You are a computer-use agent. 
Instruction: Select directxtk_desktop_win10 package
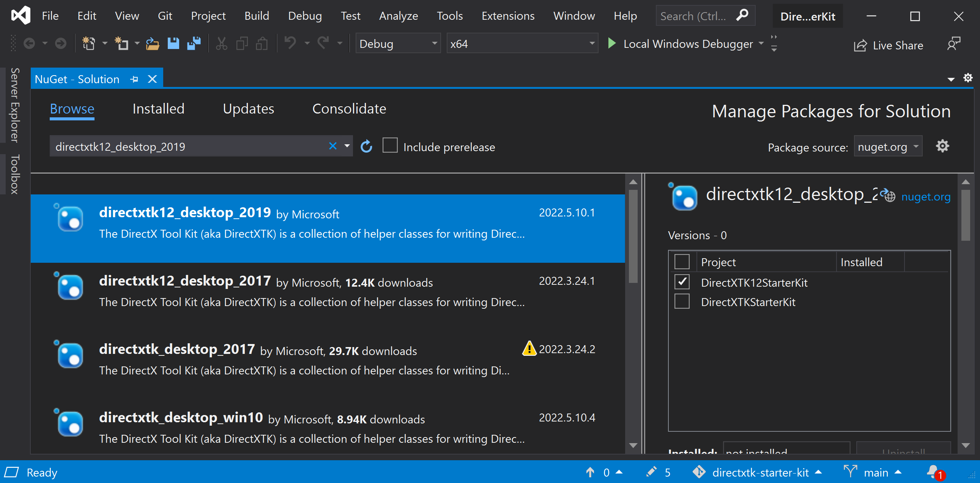[x=328, y=427]
